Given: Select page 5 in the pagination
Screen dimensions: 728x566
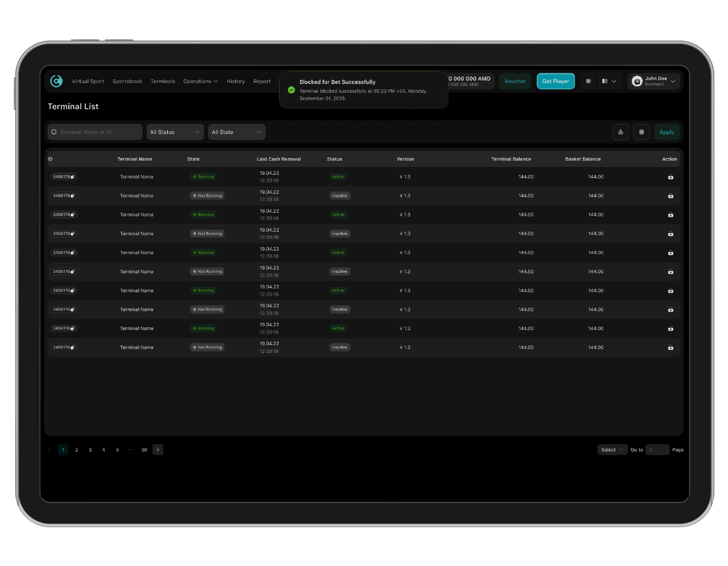Looking at the screenshot, I should [x=117, y=449].
